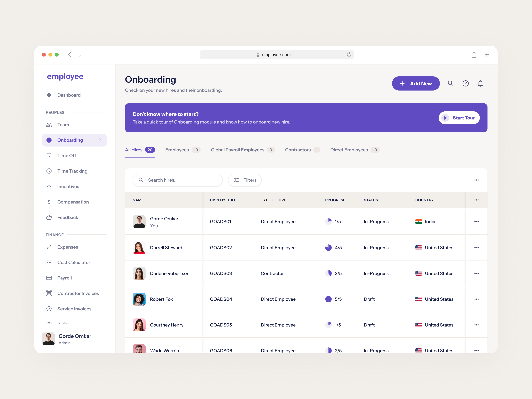Click the notification bell icon
Image resolution: width=532 pixels, height=399 pixels.
point(481,83)
